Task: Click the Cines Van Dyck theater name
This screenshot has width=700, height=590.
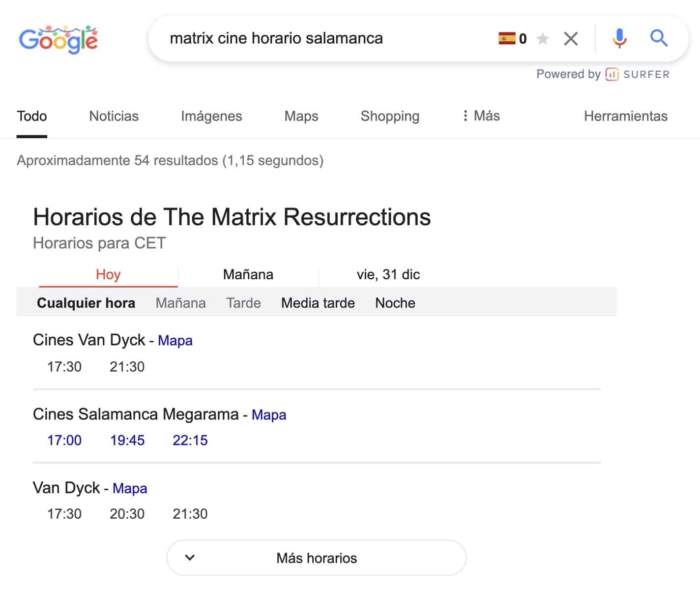Action: click(x=89, y=340)
